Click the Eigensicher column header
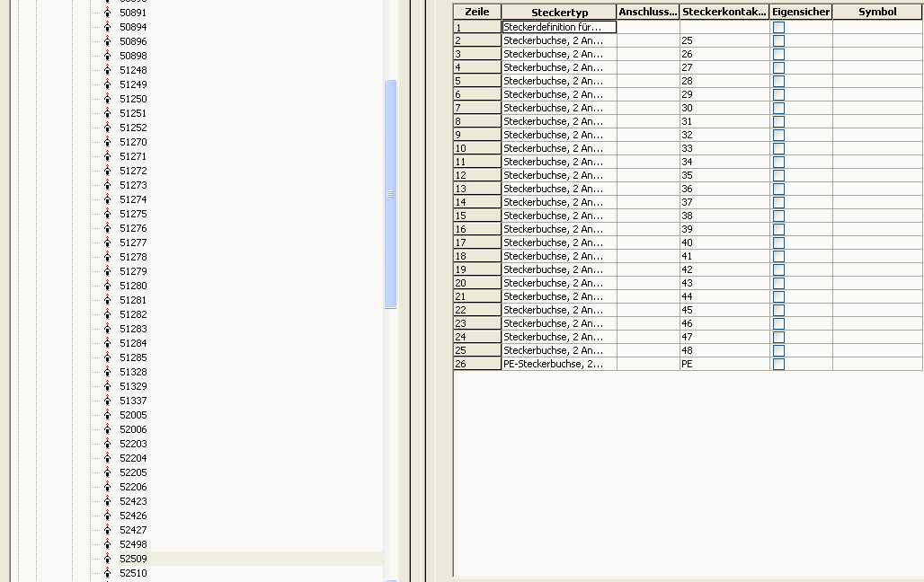 point(801,12)
